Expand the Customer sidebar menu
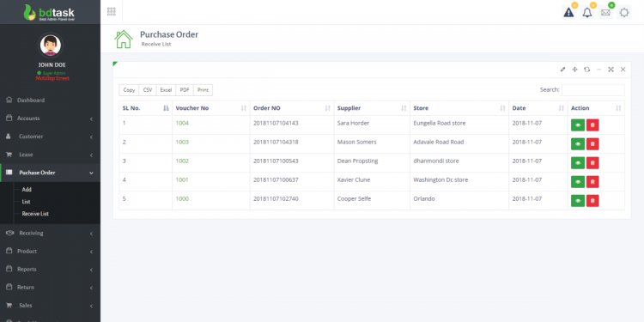 [x=50, y=137]
